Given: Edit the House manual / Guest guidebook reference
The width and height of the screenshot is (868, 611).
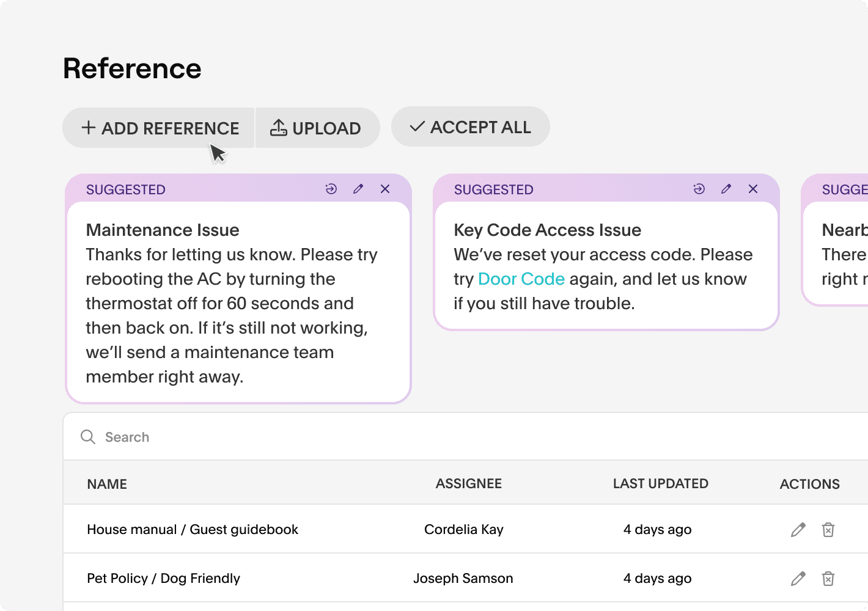Looking at the screenshot, I should click(797, 529).
